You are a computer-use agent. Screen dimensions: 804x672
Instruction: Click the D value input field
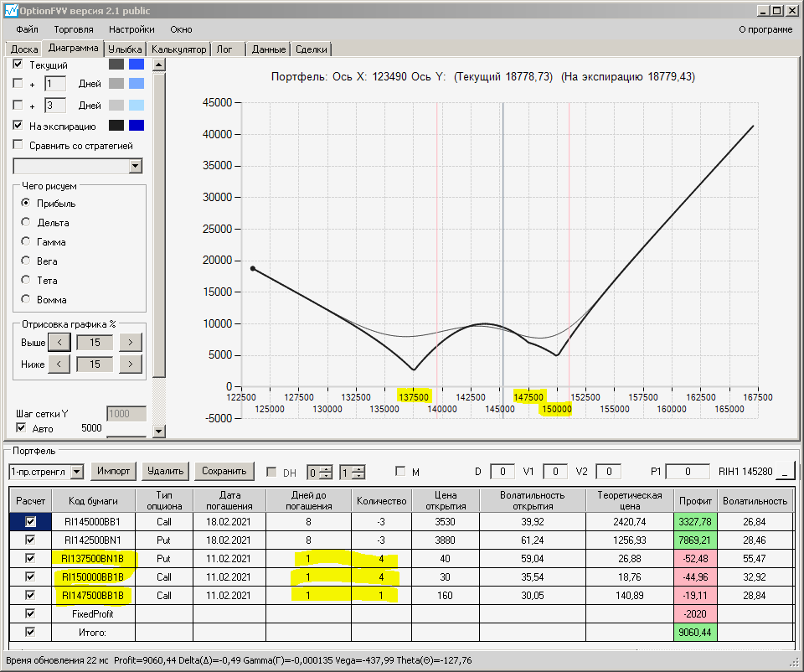tap(502, 472)
